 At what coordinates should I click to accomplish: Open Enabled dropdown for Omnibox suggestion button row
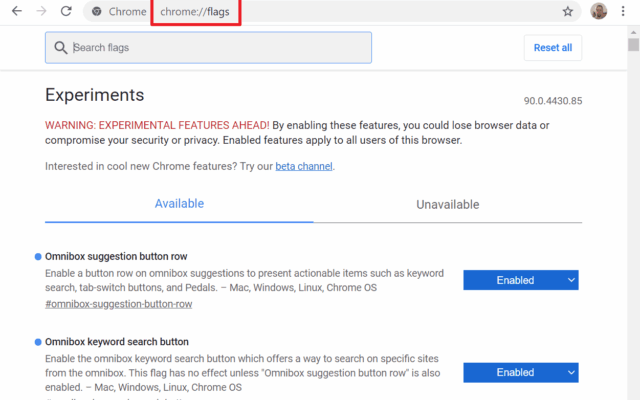click(x=521, y=280)
